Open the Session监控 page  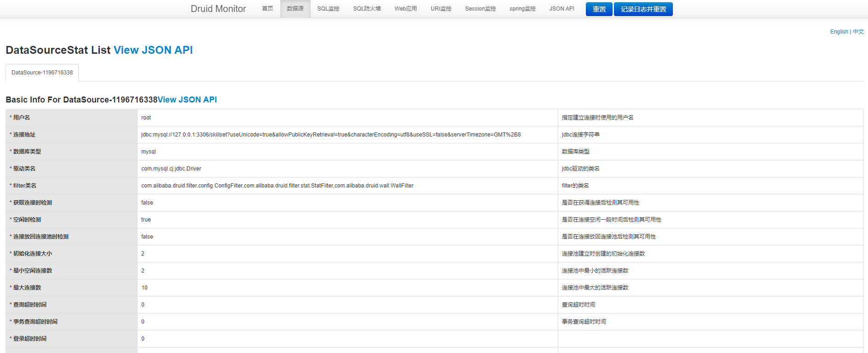(x=480, y=9)
